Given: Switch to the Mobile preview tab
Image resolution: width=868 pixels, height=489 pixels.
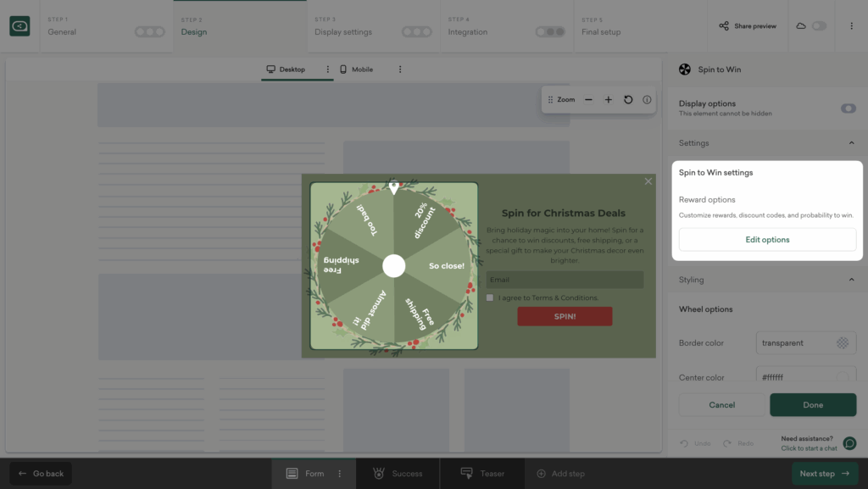Looking at the screenshot, I should (x=356, y=69).
